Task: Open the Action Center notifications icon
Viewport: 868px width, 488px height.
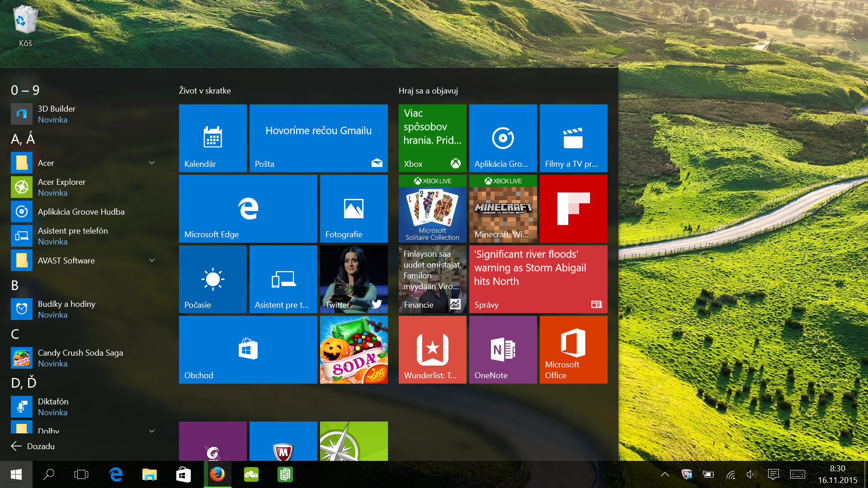Action: 774,474
